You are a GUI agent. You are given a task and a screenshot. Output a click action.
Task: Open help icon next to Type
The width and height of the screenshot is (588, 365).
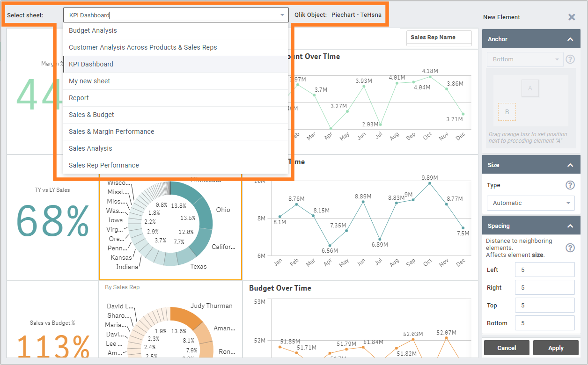[x=570, y=185]
